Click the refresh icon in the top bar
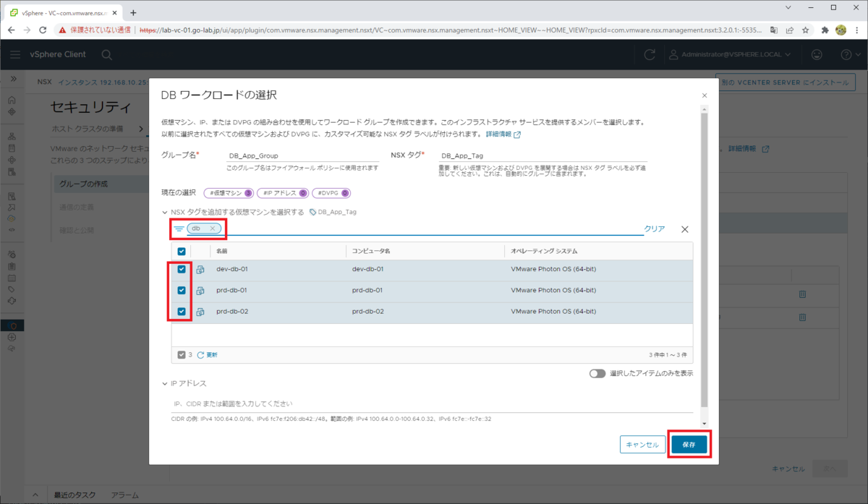Viewport: 868px width, 504px height. tap(650, 54)
